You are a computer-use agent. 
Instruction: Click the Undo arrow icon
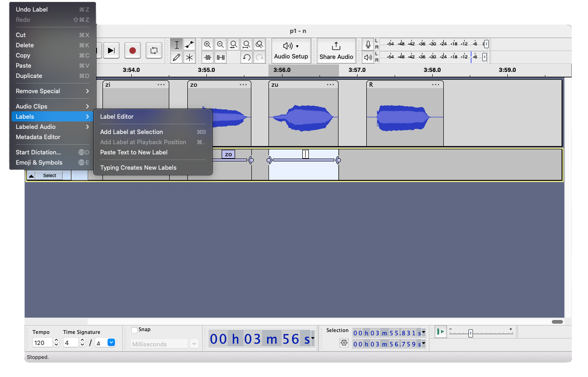(247, 58)
